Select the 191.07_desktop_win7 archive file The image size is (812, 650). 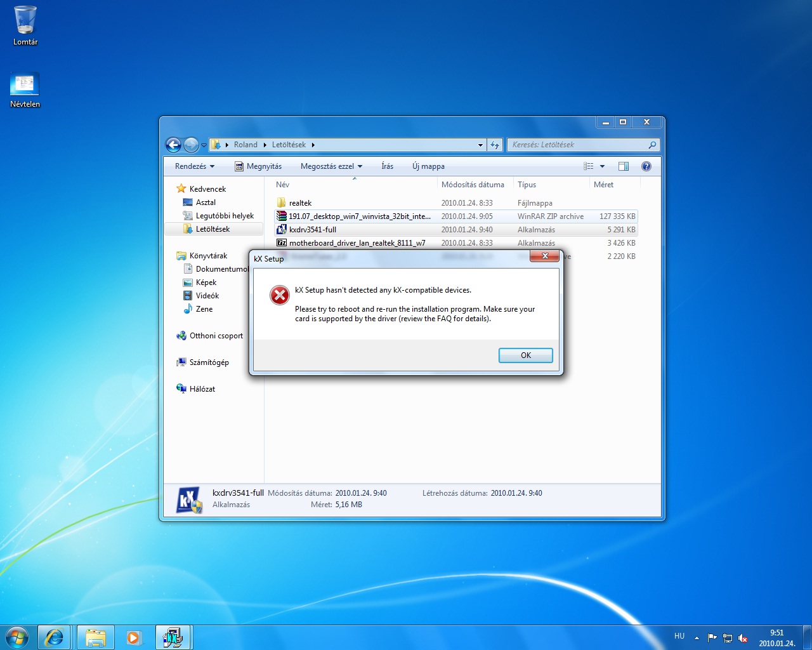pos(455,216)
